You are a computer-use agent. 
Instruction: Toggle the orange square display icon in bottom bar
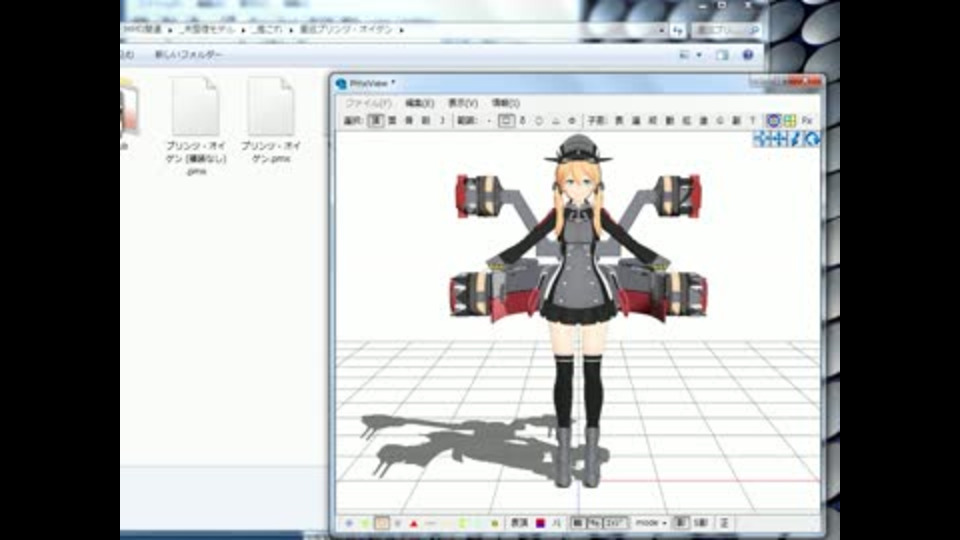pyautogui.click(x=381, y=523)
